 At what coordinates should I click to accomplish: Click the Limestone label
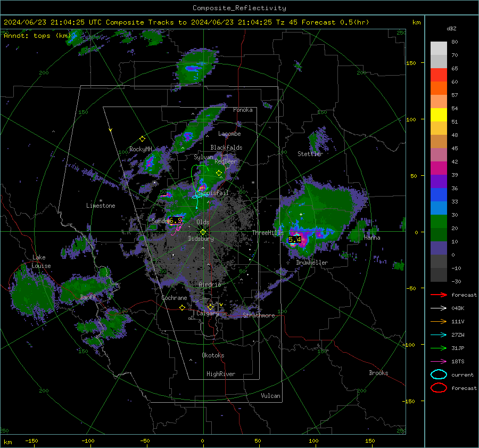pos(101,206)
